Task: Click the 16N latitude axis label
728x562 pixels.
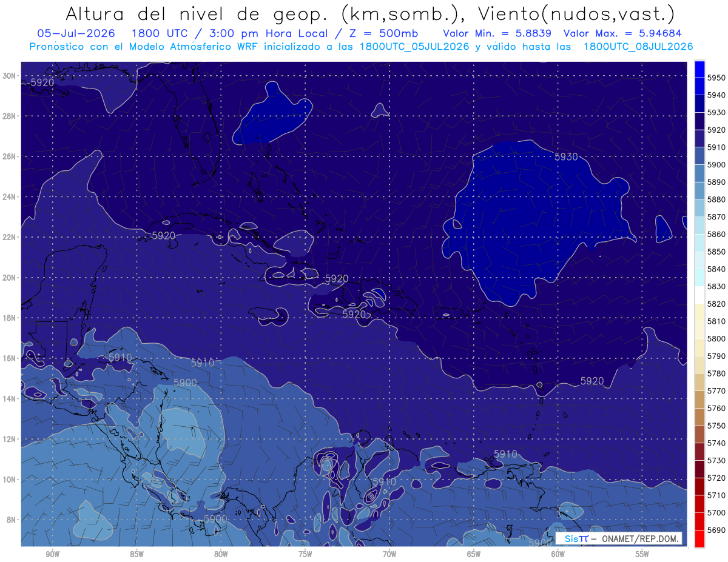Action: pos(10,358)
